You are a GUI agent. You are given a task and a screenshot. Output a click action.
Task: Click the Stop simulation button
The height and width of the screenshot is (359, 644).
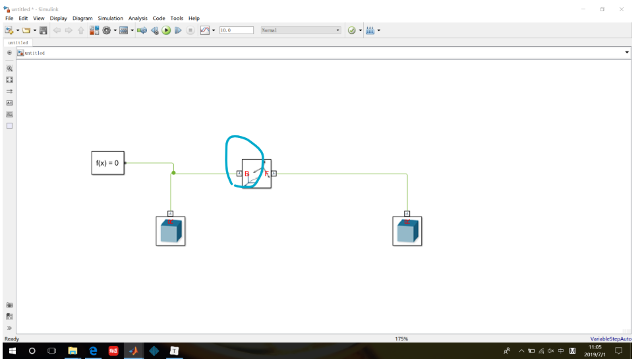(190, 30)
